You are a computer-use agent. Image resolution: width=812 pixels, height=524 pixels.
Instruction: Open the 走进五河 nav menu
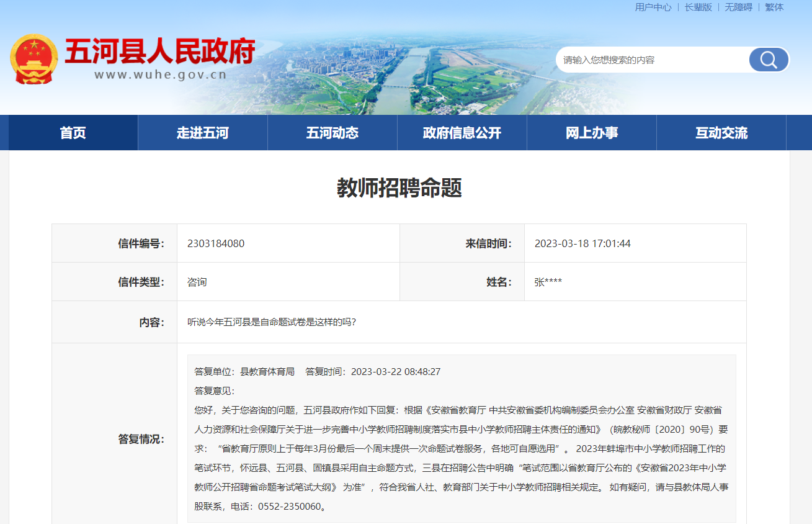pyautogui.click(x=203, y=133)
